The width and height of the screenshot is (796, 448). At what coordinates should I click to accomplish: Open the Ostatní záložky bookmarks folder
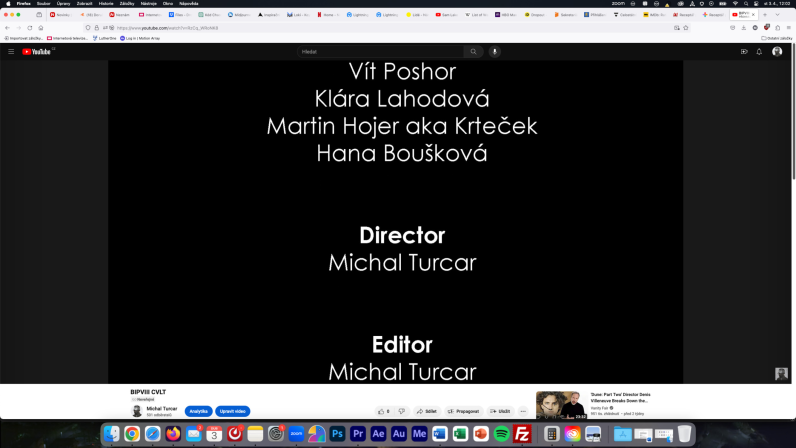(777, 38)
